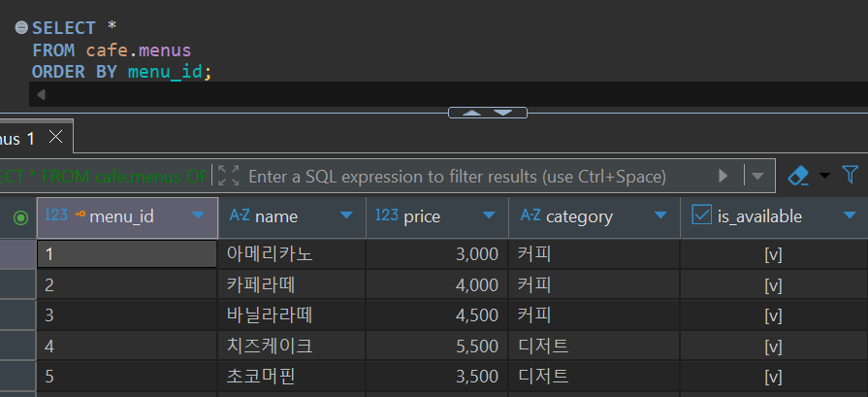Select the 4,000 price cell
Viewport: 868px width, 397px height.
(437, 284)
